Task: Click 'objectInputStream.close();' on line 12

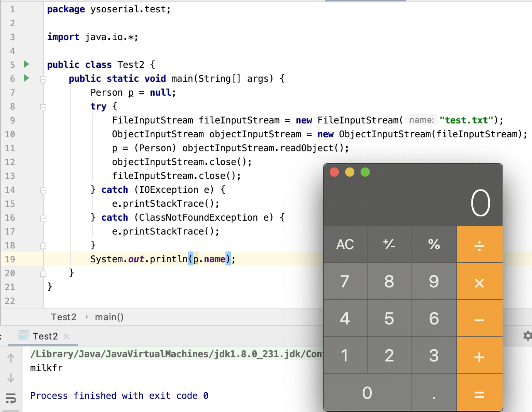Action: [182, 162]
